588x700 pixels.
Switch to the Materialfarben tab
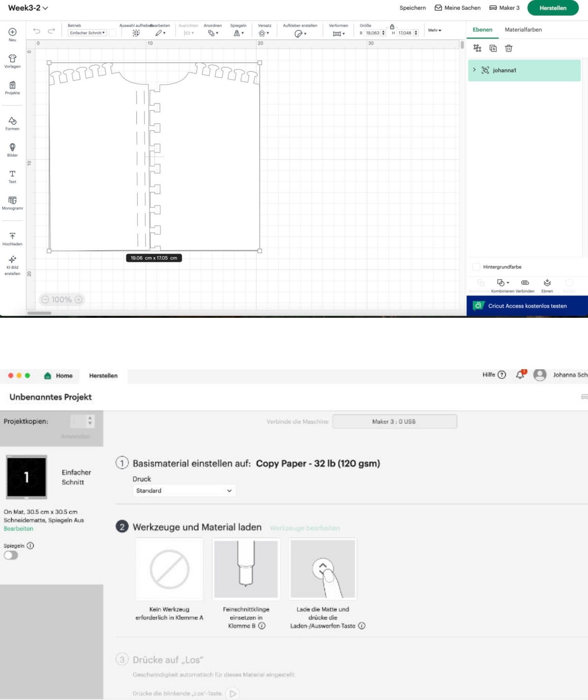[x=523, y=30]
